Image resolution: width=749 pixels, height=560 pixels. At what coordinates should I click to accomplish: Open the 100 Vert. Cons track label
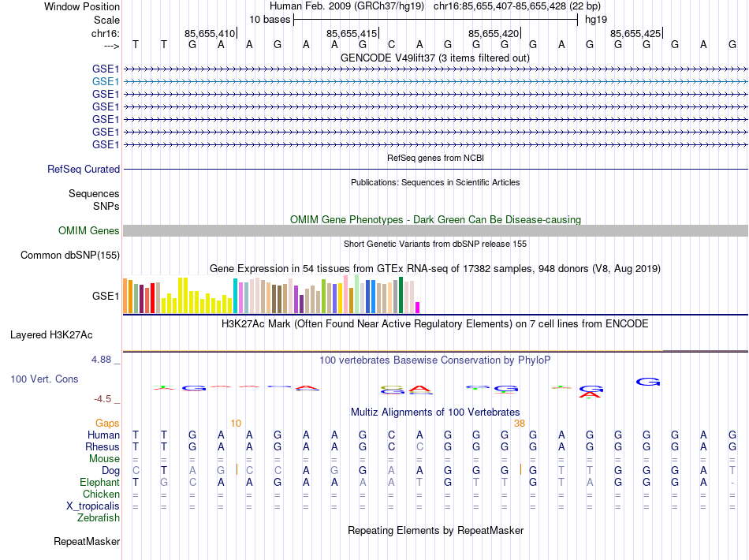(44, 379)
